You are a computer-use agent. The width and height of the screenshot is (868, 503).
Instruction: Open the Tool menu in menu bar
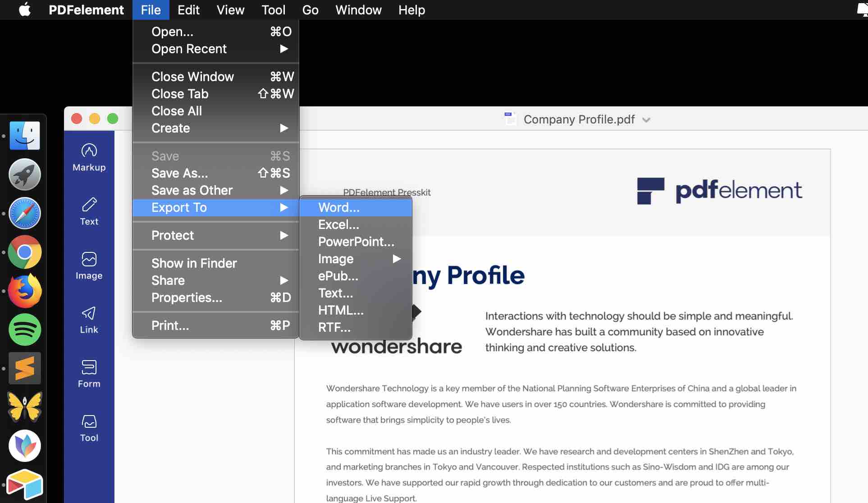pyautogui.click(x=273, y=10)
